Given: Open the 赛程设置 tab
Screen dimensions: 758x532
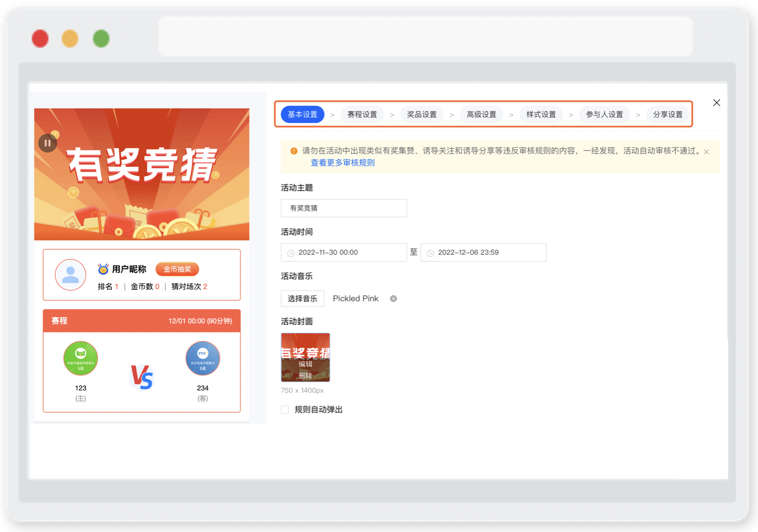Looking at the screenshot, I should tap(362, 115).
